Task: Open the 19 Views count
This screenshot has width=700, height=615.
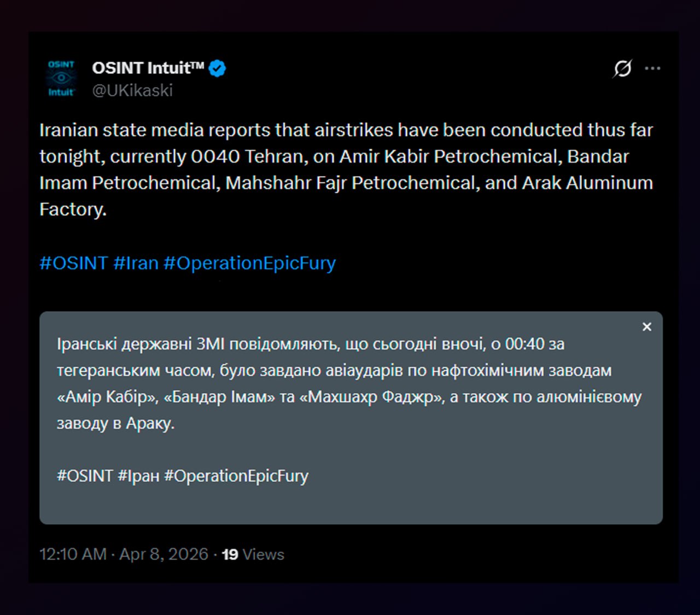Action: coord(253,554)
